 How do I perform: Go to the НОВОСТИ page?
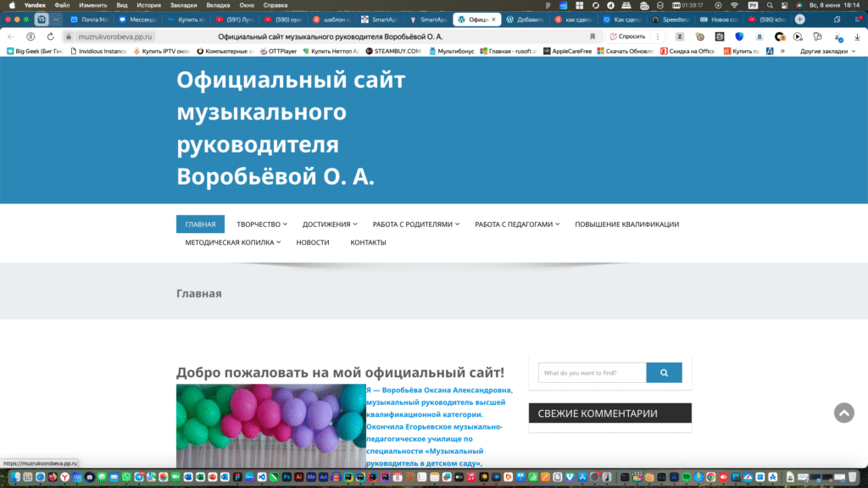[x=313, y=242]
